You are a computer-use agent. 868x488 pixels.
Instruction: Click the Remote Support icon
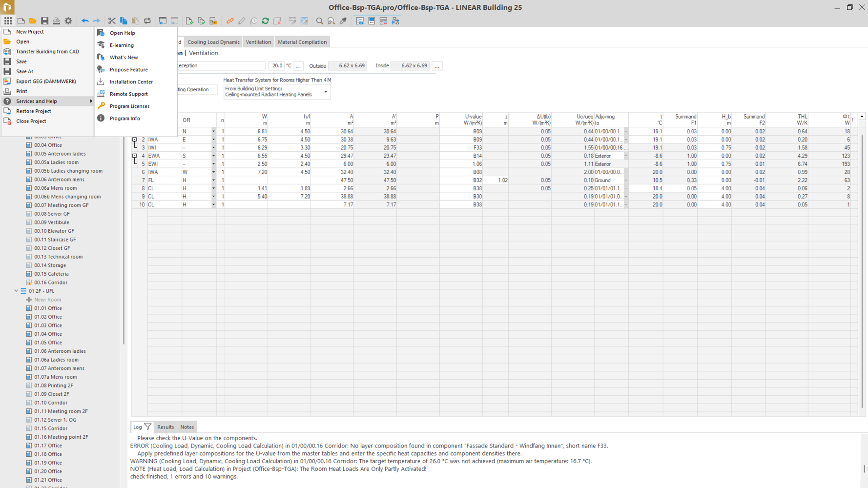point(101,94)
